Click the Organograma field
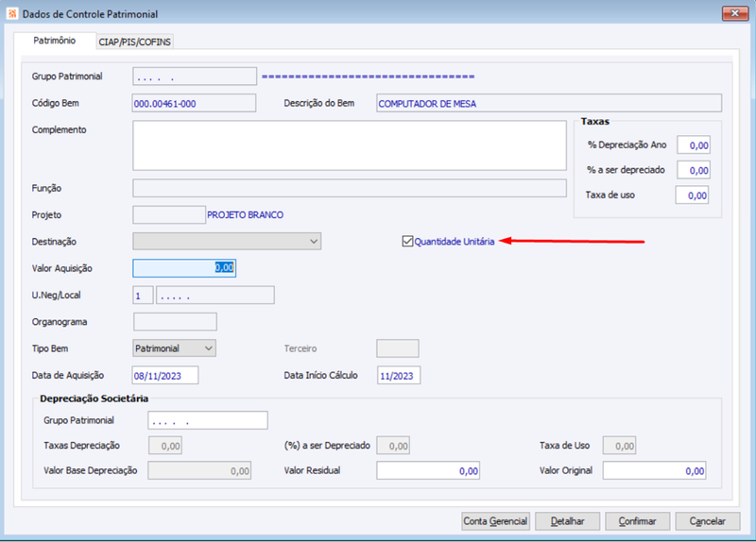This screenshot has width=756, height=542. coord(175,322)
